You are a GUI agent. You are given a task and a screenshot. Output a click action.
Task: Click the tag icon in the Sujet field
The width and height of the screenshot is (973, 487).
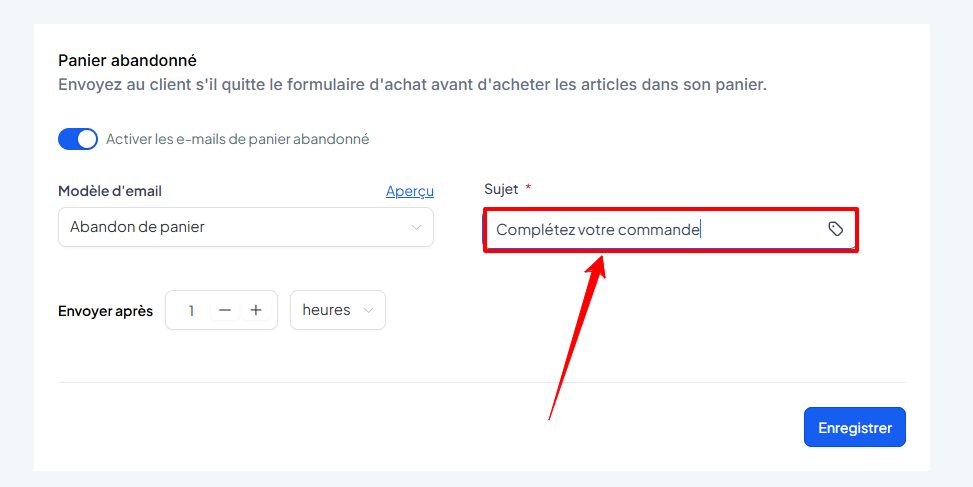click(x=836, y=229)
